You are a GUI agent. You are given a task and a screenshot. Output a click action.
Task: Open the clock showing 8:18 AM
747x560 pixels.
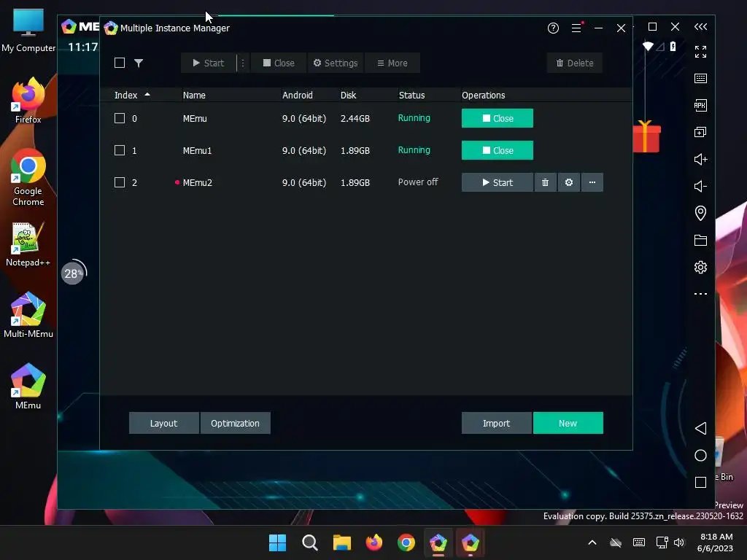point(715,542)
